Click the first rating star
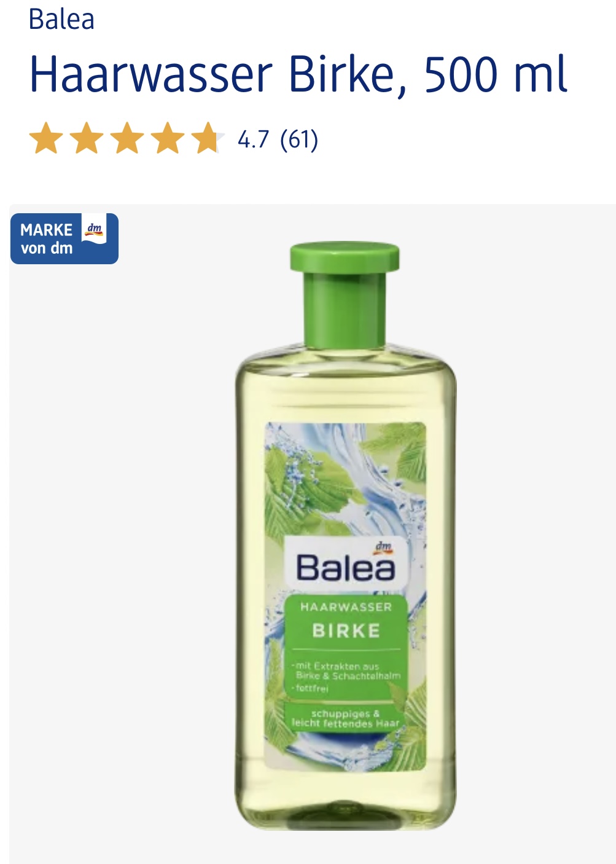 click(45, 138)
